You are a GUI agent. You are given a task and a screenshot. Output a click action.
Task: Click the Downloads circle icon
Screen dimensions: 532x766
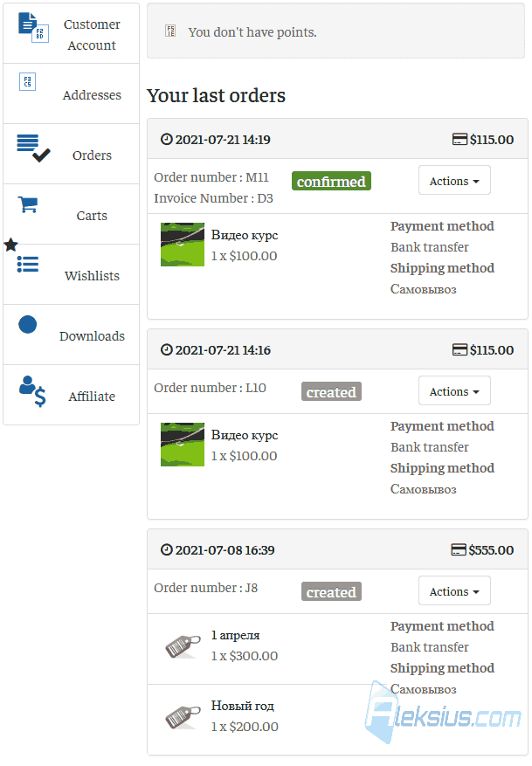[x=27, y=325]
